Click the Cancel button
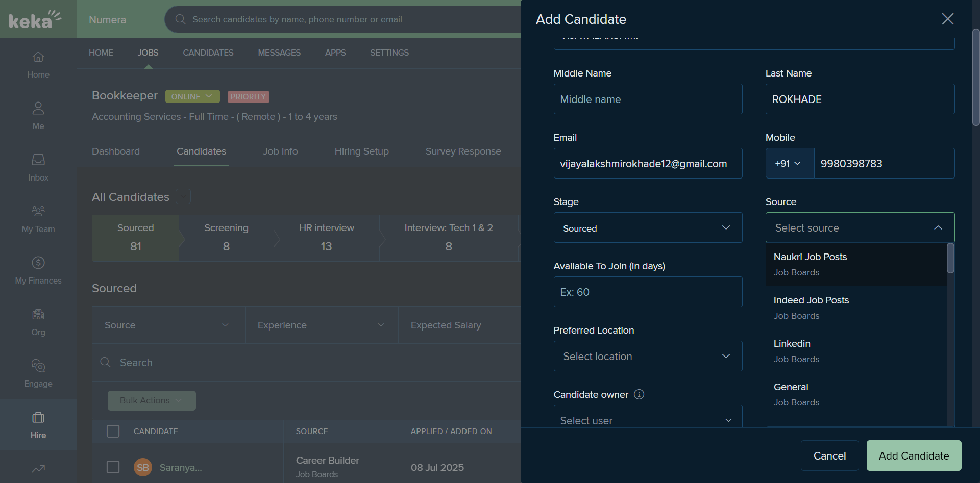Image resolution: width=980 pixels, height=483 pixels. click(x=829, y=455)
